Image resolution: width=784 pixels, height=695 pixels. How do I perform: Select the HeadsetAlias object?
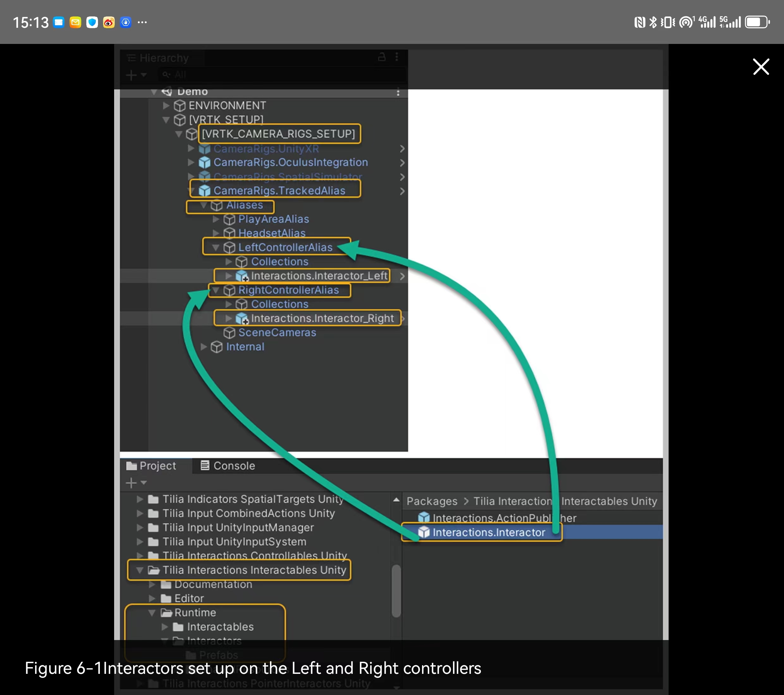click(272, 233)
